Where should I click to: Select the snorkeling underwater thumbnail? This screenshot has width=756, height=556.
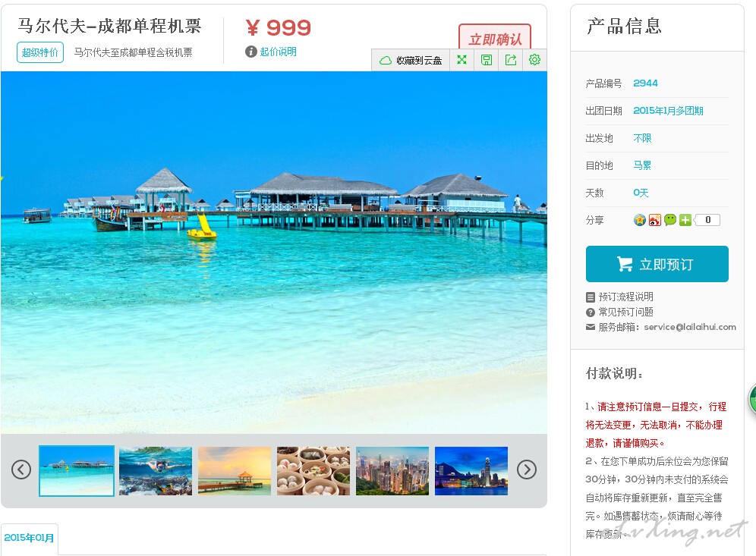(x=156, y=471)
